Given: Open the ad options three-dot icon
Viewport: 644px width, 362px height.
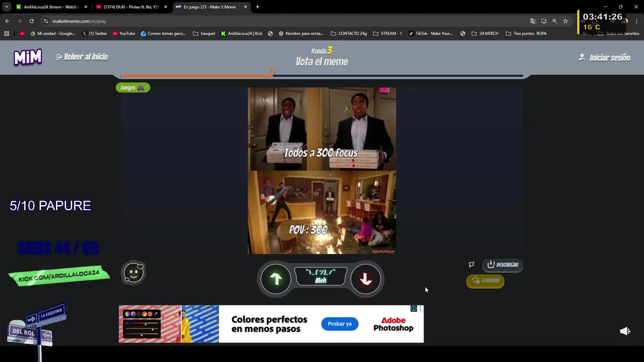Looking at the screenshot, I should coord(420,309).
